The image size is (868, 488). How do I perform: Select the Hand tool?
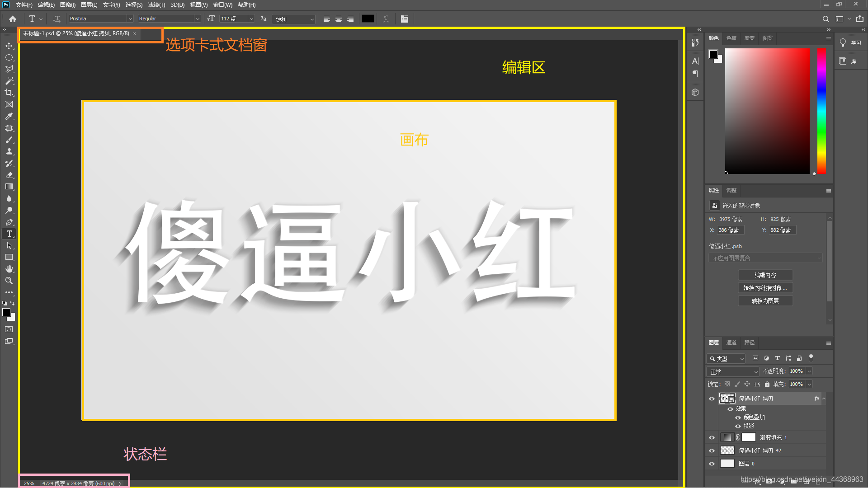click(9, 269)
